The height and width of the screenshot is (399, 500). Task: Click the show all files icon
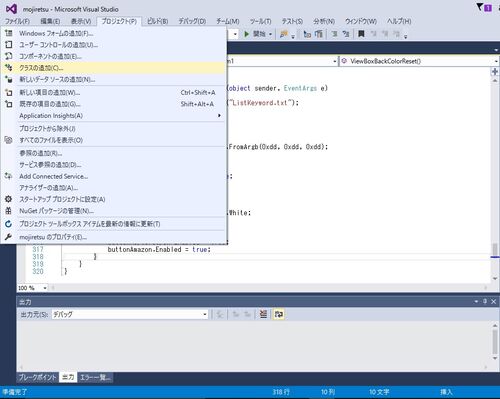(9, 140)
